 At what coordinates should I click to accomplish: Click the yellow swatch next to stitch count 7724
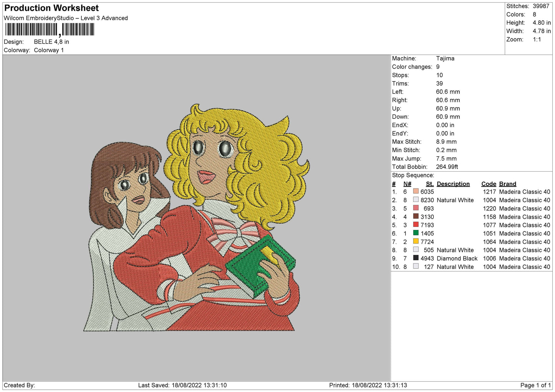click(x=416, y=241)
